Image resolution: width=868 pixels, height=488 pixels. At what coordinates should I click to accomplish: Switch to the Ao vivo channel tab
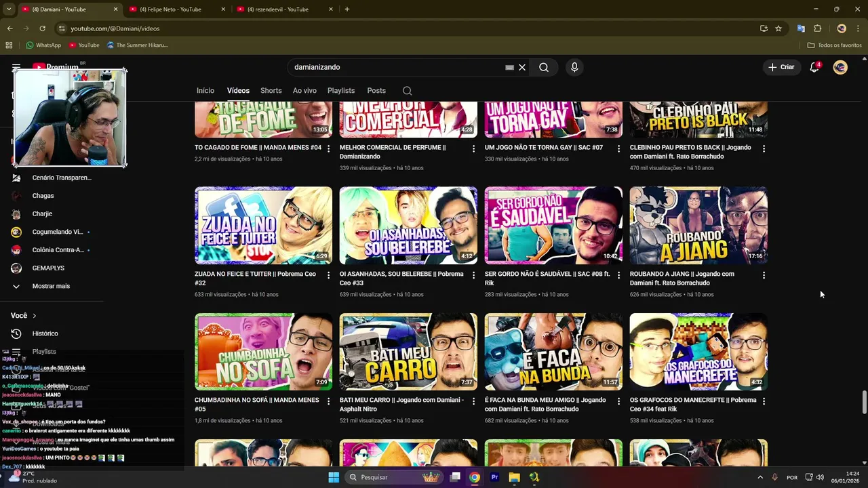[304, 91]
